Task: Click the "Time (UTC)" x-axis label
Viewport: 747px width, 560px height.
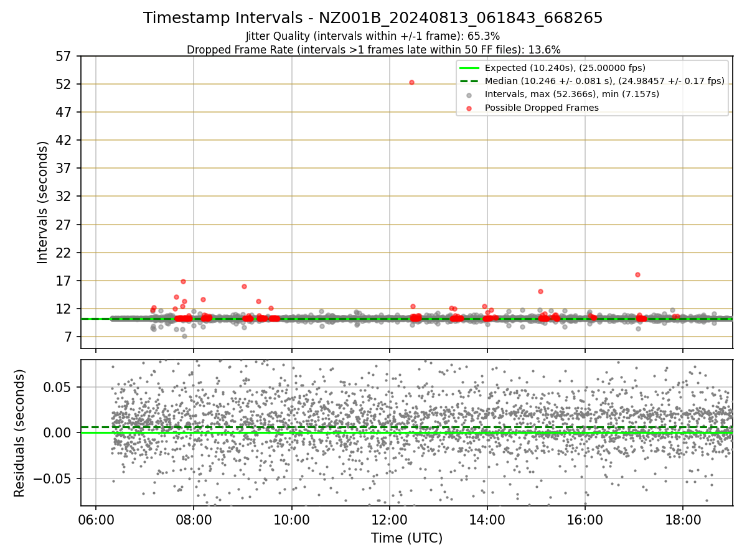Action: (x=406, y=538)
